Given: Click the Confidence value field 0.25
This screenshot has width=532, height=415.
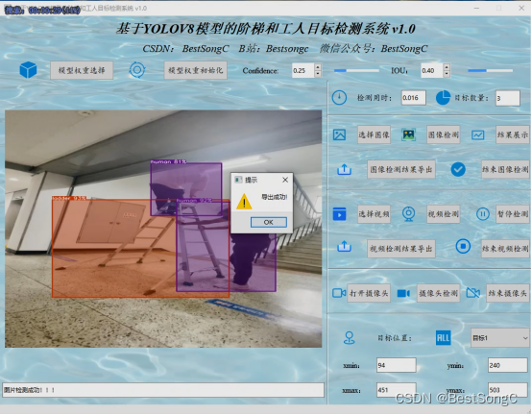Looking at the screenshot, I should (303, 70).
